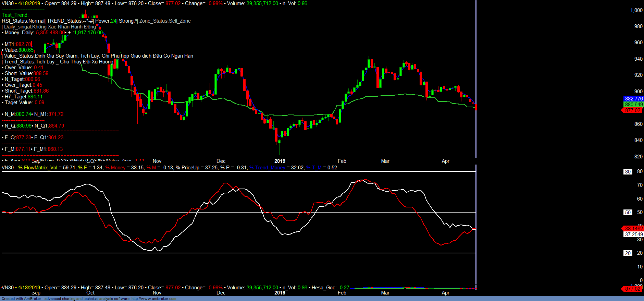Click the 1,000 label on price axis
This screenshot has width=644, height=301.
point(636,10)
